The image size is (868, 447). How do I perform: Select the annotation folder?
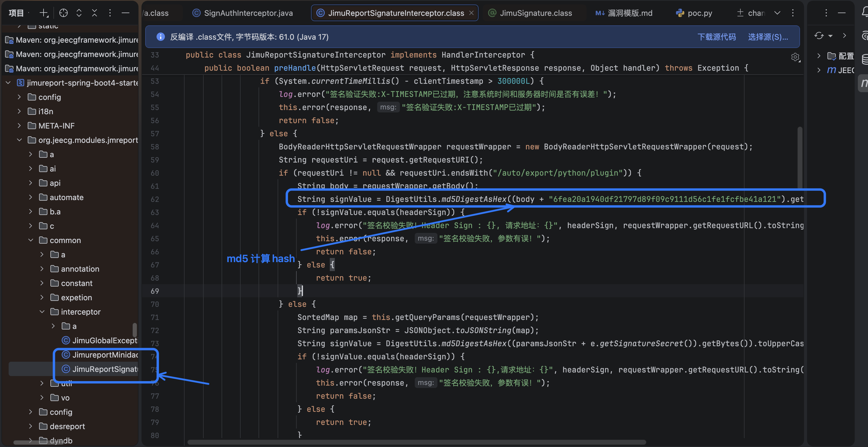point(75,269)
